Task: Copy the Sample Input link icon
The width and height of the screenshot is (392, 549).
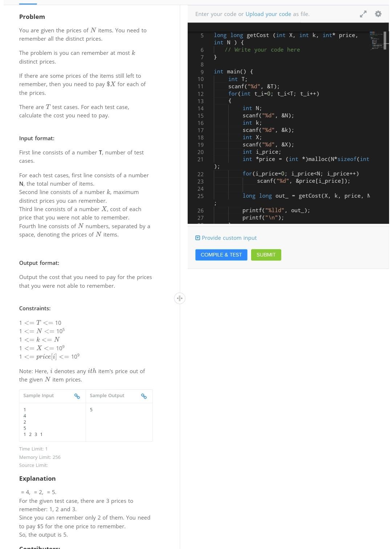Action: (x=77, y=396)
